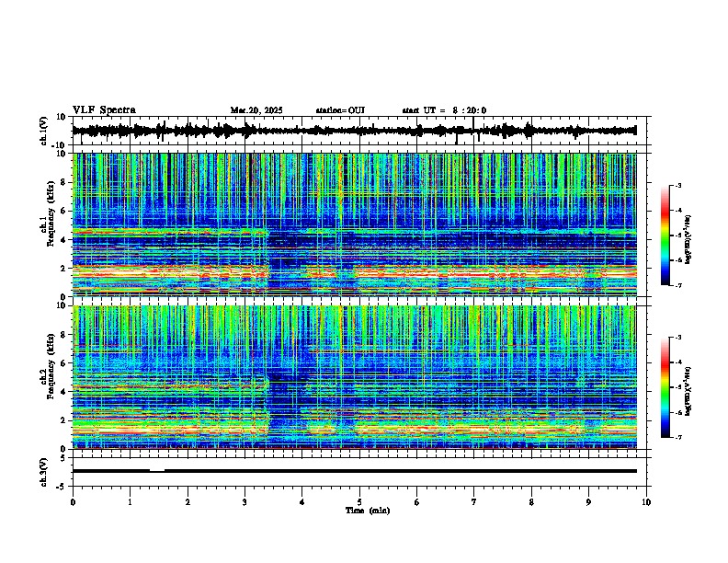Click the last time axis tick label '10'
728x563 pixels.
click(x=646, y=502)
